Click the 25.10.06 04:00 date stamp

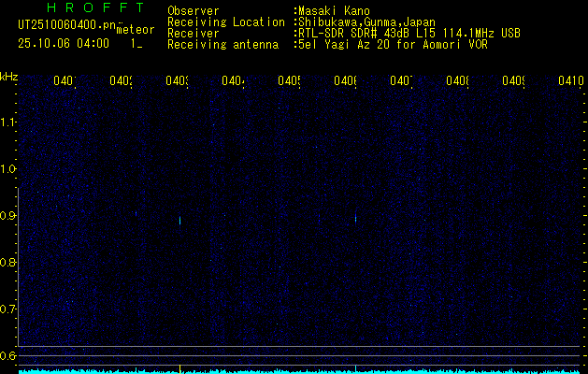[64, 44]
